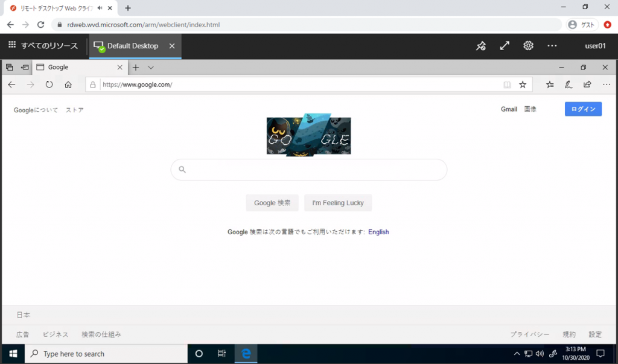Viewport: 618px width, 364px height.
Task: Show hidden icons in the system tray
Action: coord(517,354)
